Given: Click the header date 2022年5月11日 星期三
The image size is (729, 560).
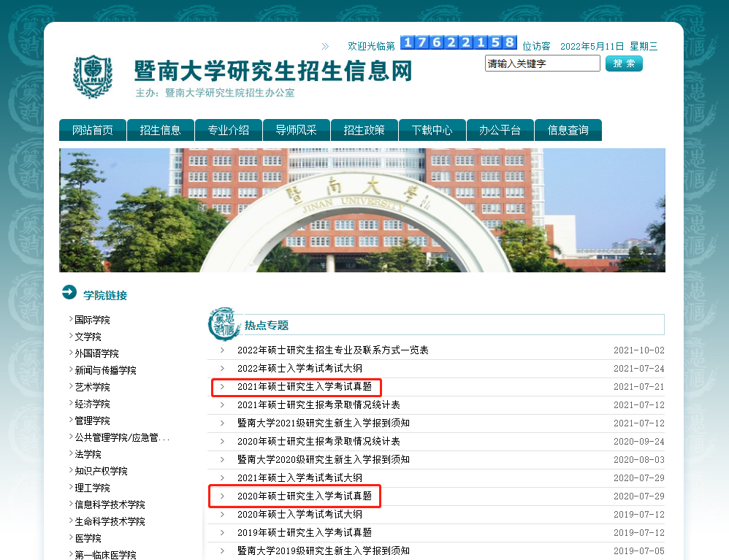Looking at the screenshot, I should [609, 46].
